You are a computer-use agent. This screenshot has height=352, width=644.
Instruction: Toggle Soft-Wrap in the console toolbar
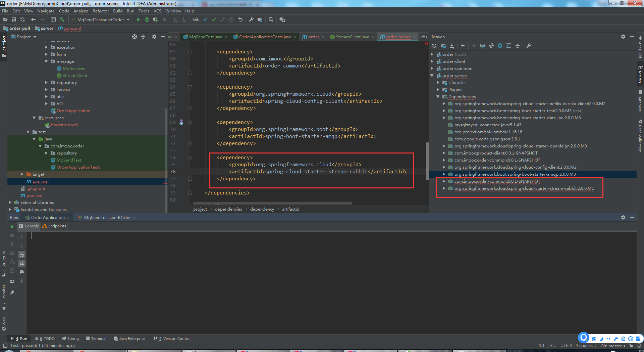(x=22, y=255)
